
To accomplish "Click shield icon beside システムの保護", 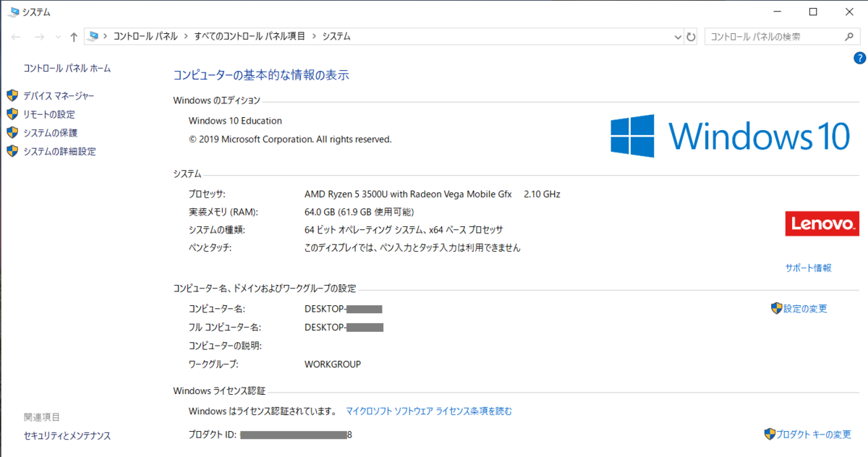I will [12, 132].
